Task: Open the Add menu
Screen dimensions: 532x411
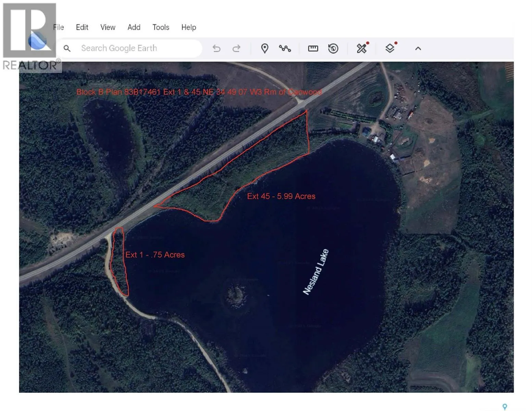Action: (134, 27)
